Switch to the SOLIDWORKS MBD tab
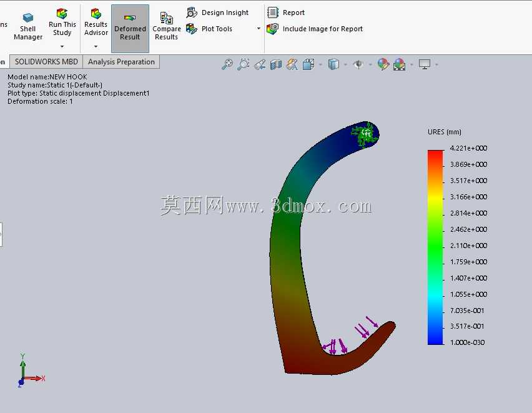 click(46, 62)
